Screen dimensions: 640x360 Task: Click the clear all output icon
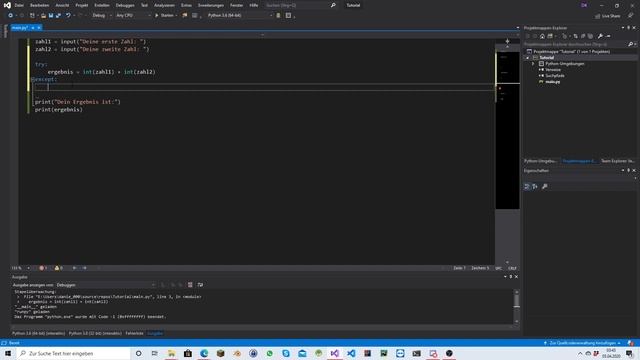point(190,285)
